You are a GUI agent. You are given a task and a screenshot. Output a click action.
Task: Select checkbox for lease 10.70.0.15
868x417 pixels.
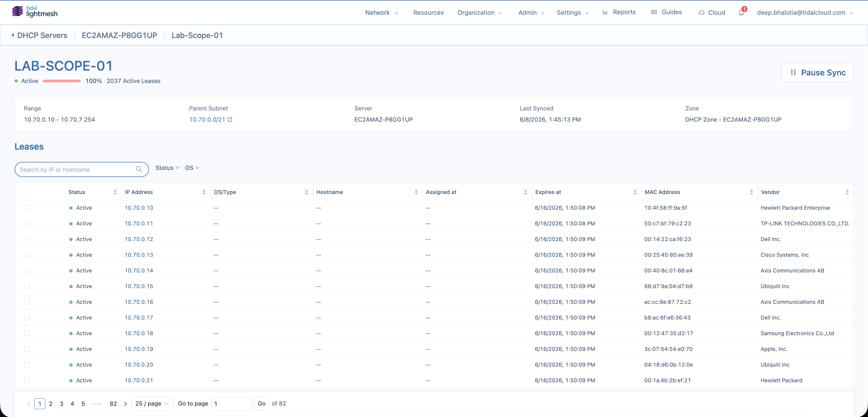(27, 286)
